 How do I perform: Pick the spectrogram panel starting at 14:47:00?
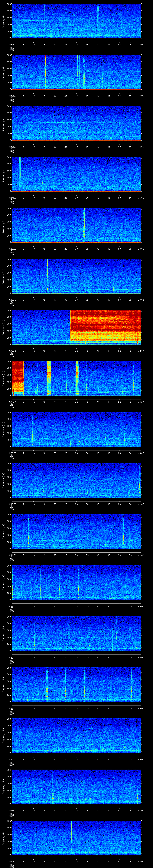coord(76,838)
